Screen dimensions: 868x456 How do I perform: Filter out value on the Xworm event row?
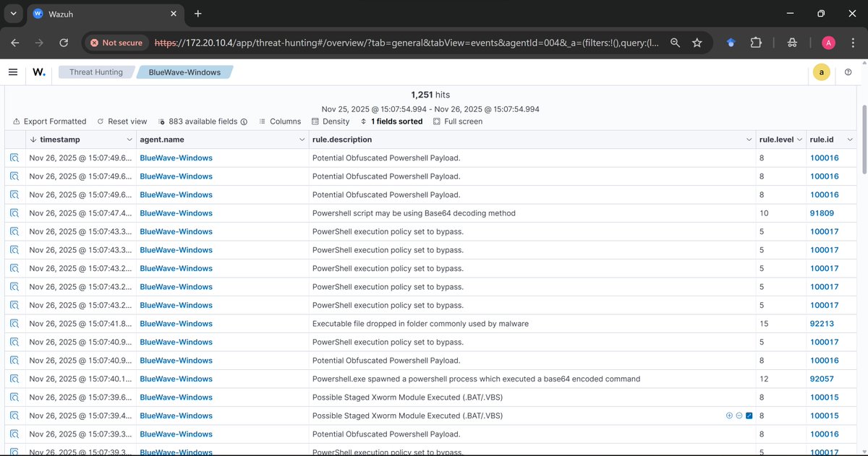739,416
